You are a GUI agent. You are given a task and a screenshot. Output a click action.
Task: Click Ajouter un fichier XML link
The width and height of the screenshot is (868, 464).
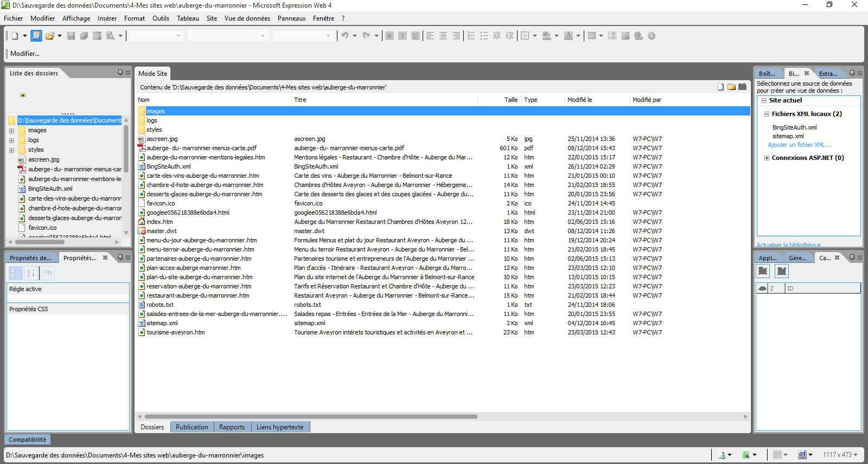(x=799, y=145)
